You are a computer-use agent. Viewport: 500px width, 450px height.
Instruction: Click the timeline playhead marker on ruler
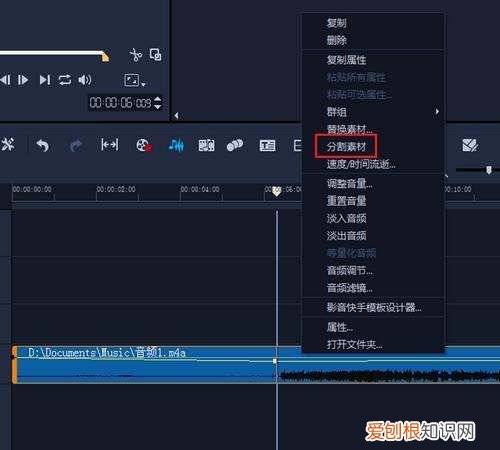coord(276,191)
